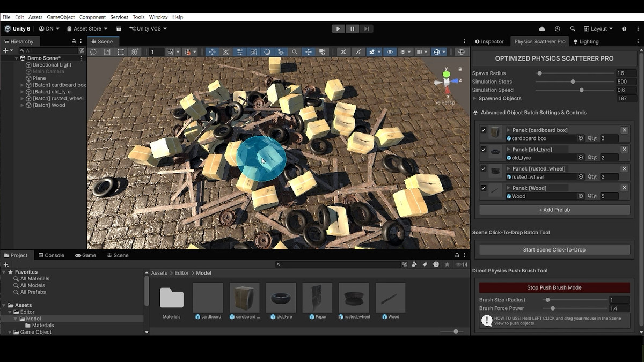Screen dimensions: 644x362
Task: Expand the Panel: [cardboard box] foldout arrow
Action: pyautogui.click(x=509, y=130)
